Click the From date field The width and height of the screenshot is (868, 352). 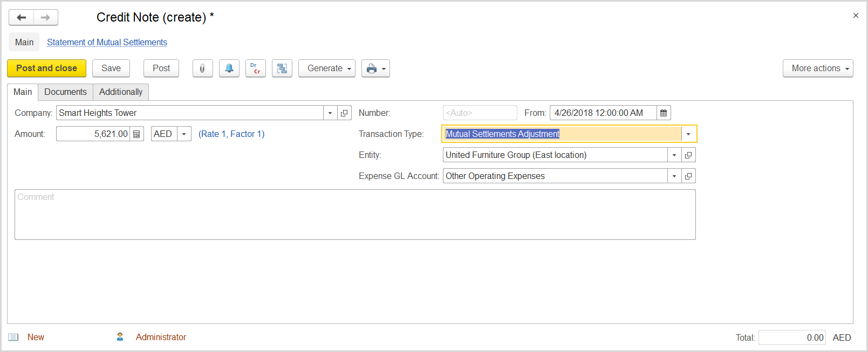click(x=603, y=113)
